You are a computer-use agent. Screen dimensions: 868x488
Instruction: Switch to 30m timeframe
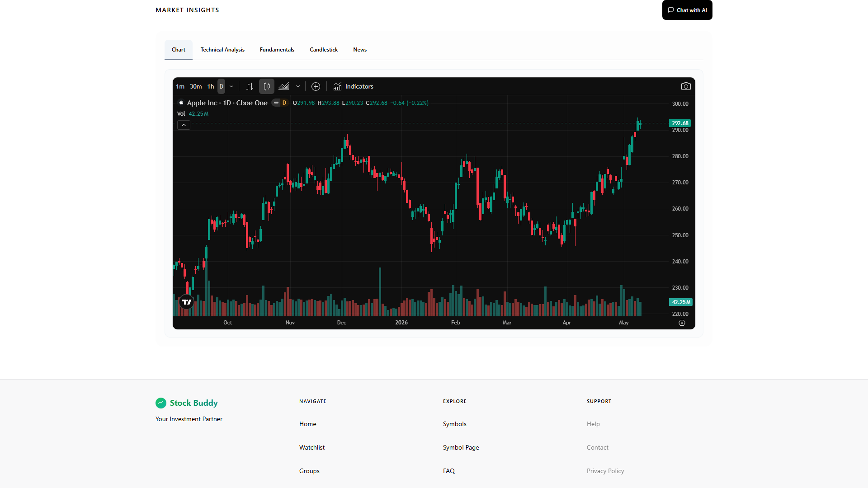tap(196, 86)
